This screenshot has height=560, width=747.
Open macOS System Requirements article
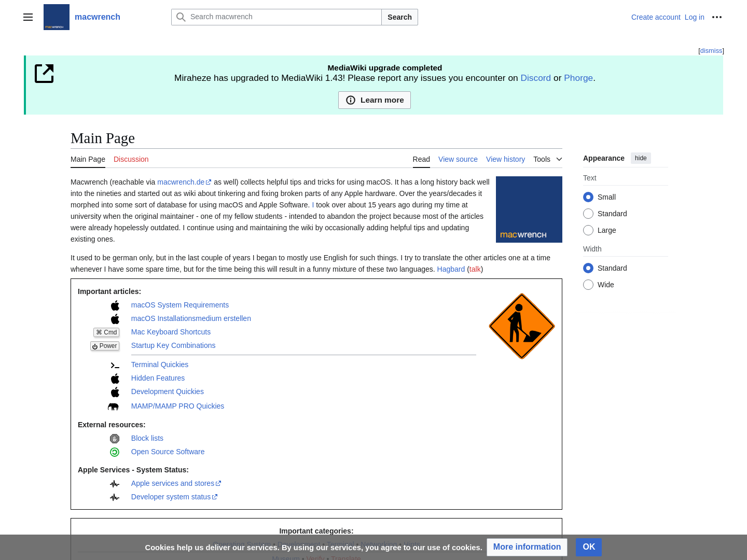180,305
